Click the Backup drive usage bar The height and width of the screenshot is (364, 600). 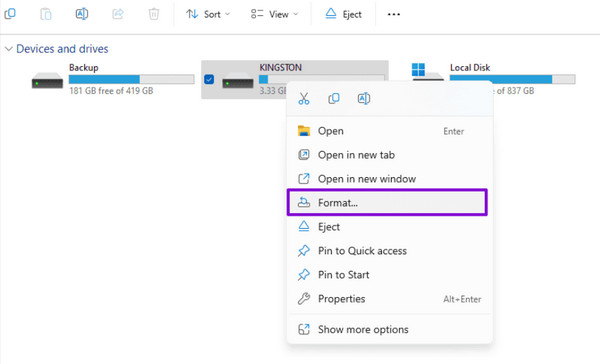[x=132, y=79]
